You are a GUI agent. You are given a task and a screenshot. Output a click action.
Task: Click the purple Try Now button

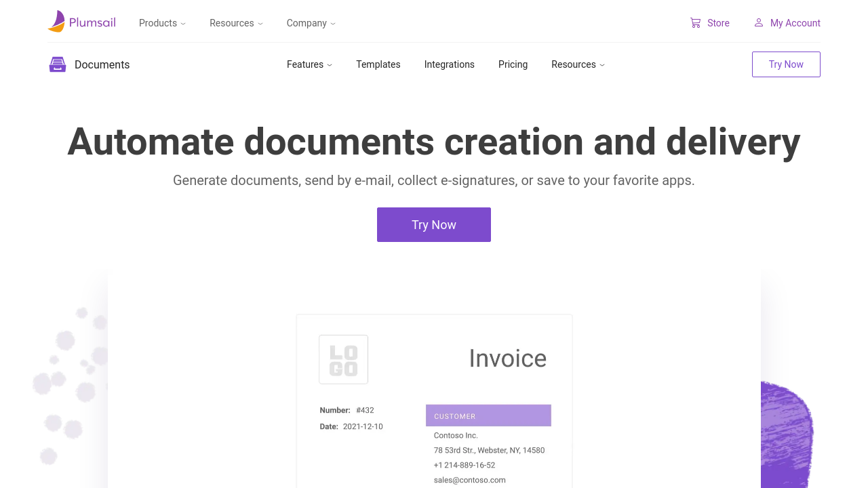pyautogui.click(x=434, y=224)
